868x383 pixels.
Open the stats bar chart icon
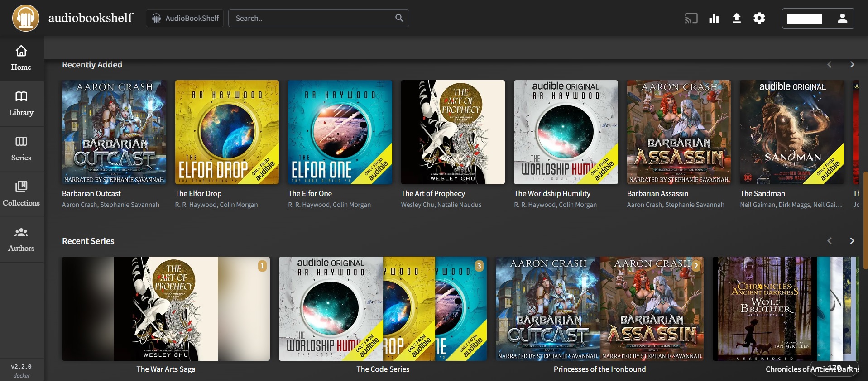point(714,18)
